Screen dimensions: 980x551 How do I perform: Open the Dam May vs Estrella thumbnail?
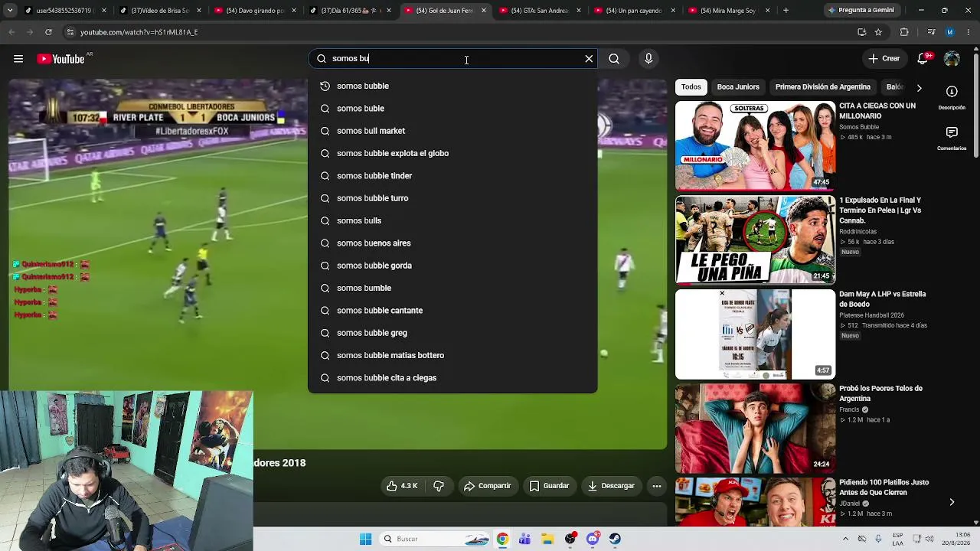click(x=755, y=334)
